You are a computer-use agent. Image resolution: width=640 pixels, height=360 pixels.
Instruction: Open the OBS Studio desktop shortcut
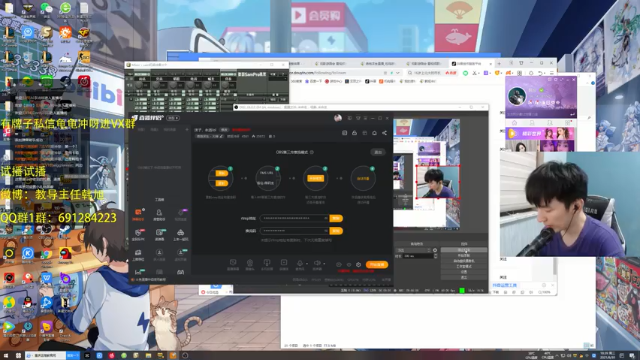tap(46, 230)
